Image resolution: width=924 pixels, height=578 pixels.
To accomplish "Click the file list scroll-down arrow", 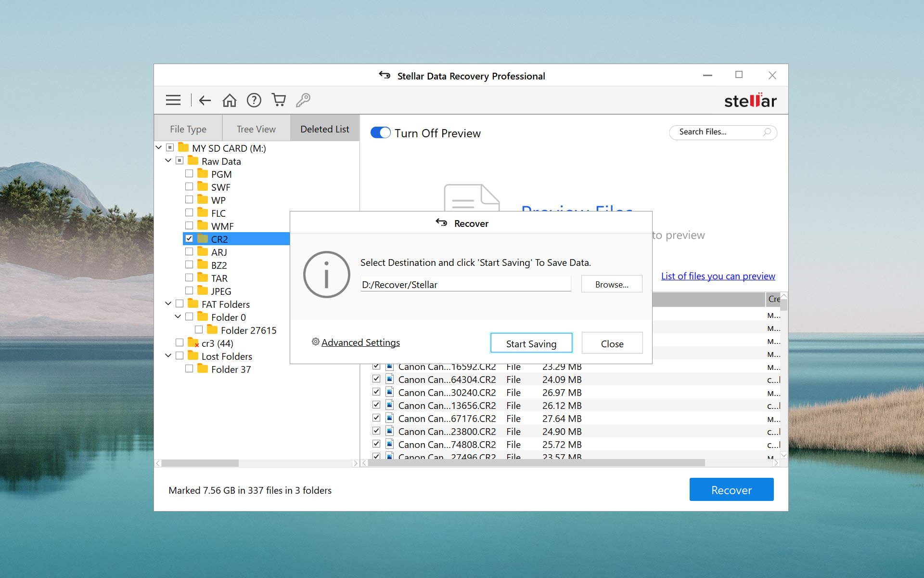I will coord(783,455).
